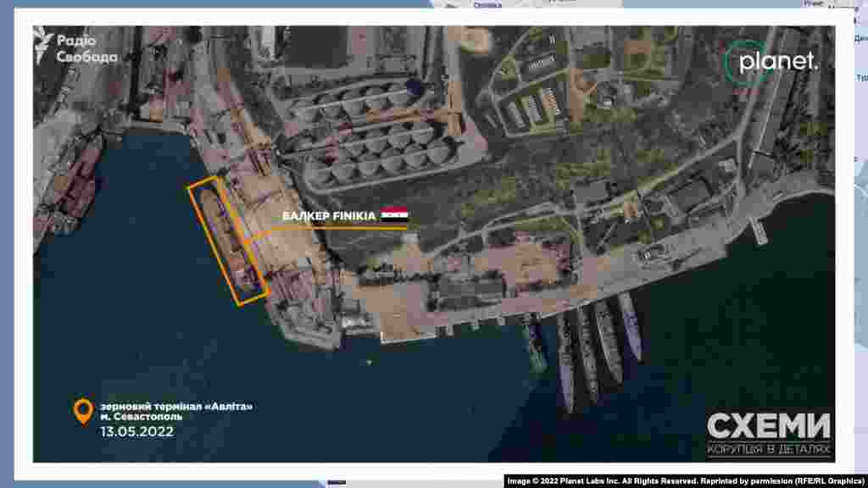Image resolution: width=868 pixels, height=488 pixels.
Task: Click the planet. wordmark text
Action: tap(778, 61)
